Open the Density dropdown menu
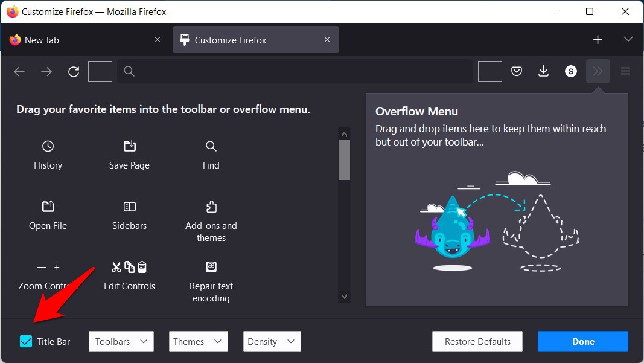This screenshot has height=363, width=644. coord(272,342)
